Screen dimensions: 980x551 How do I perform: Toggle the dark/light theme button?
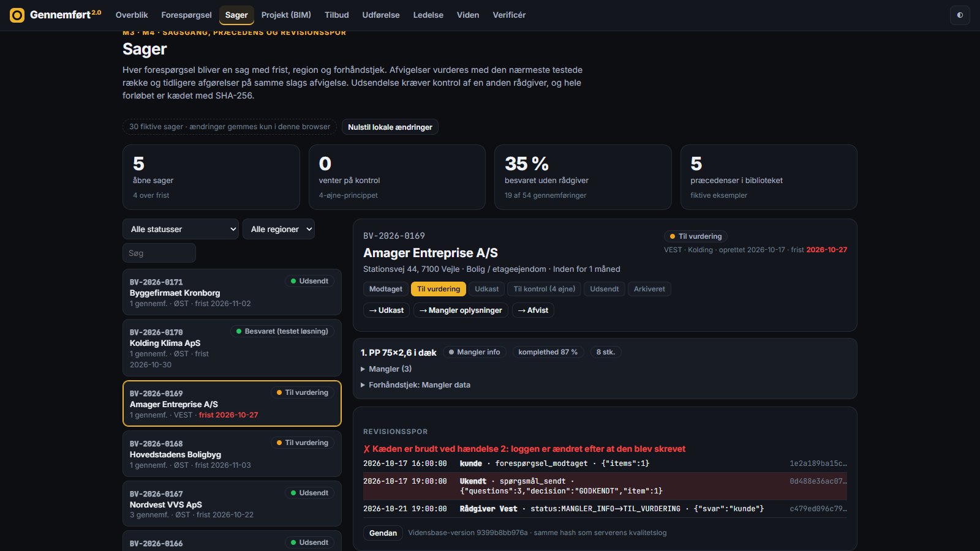(x=960, y=15)
